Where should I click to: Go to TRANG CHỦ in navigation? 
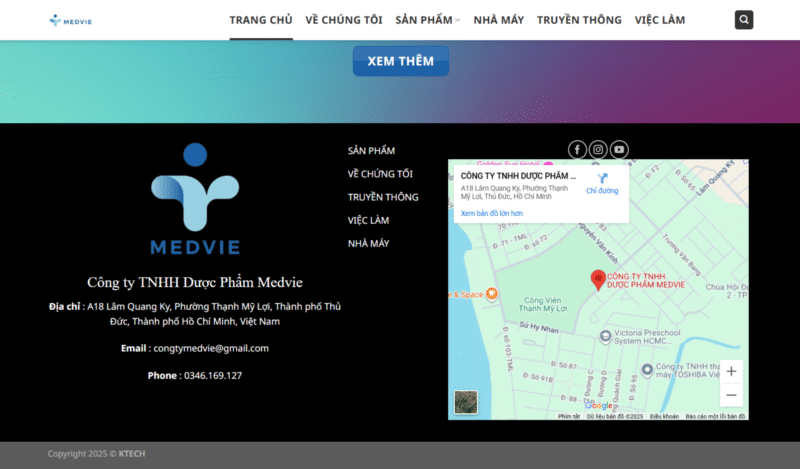coord(261,20)
